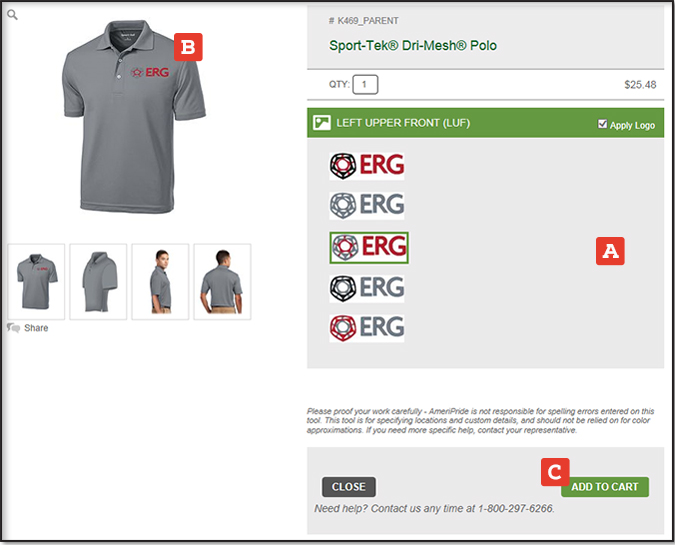Click the Sport-Tek Dri-Mesh Polo title

pos(413,46)
